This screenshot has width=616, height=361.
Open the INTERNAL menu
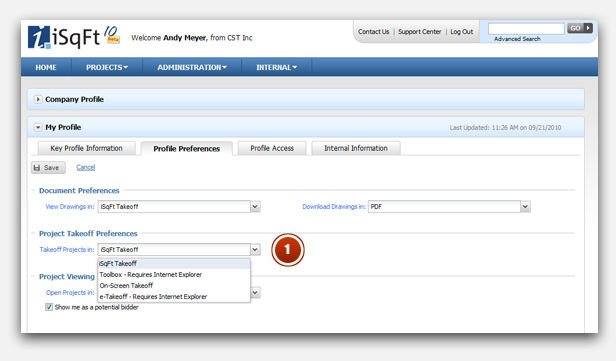click(277, 67)
